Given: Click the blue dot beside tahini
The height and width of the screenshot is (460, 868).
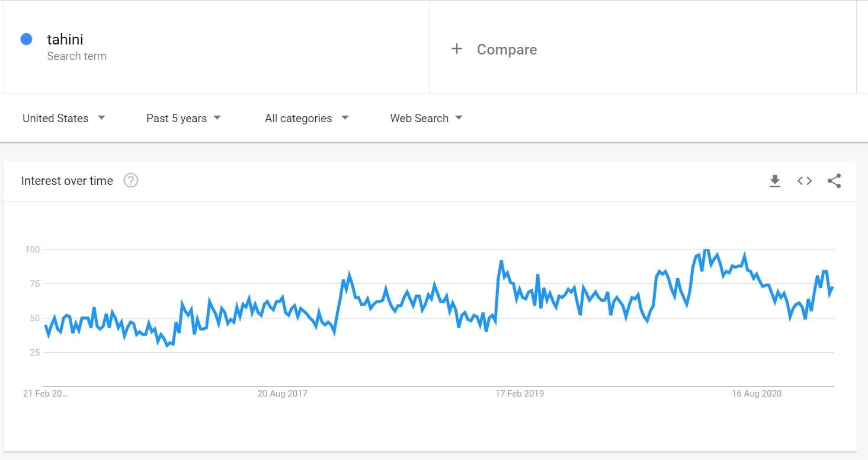Looking at the screenshot, I should (26, 39).
